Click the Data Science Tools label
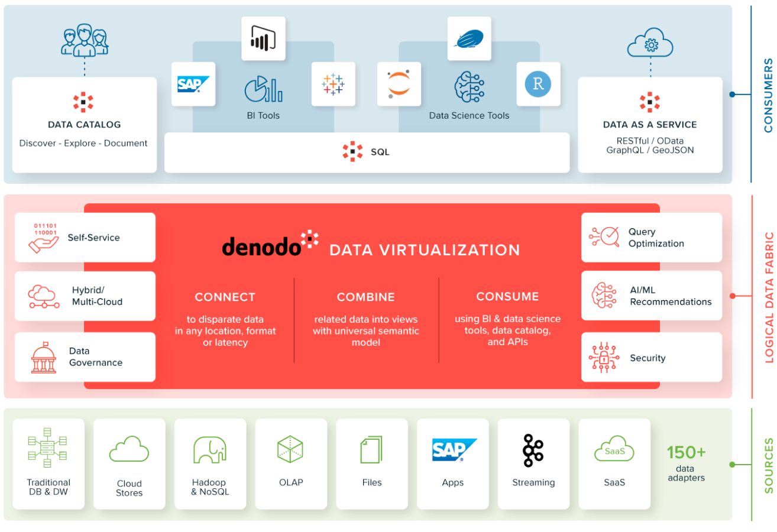Image resolution: width=777 pixels, height=532 pixels. click(x=469, y=115)
